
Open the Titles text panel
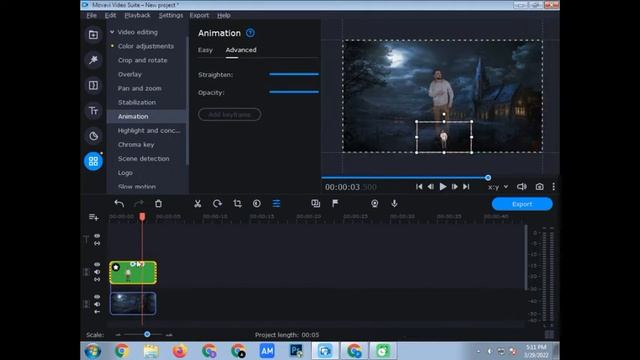(x=93, y=111)
